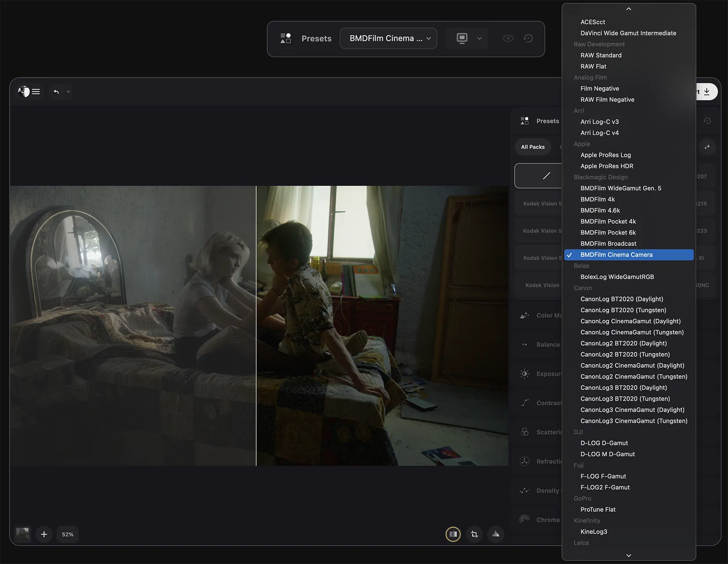The height and width of the screenshot is (564, 728).
Task: Click the image thumbnail at bottom left
Action: click(22, 534)
